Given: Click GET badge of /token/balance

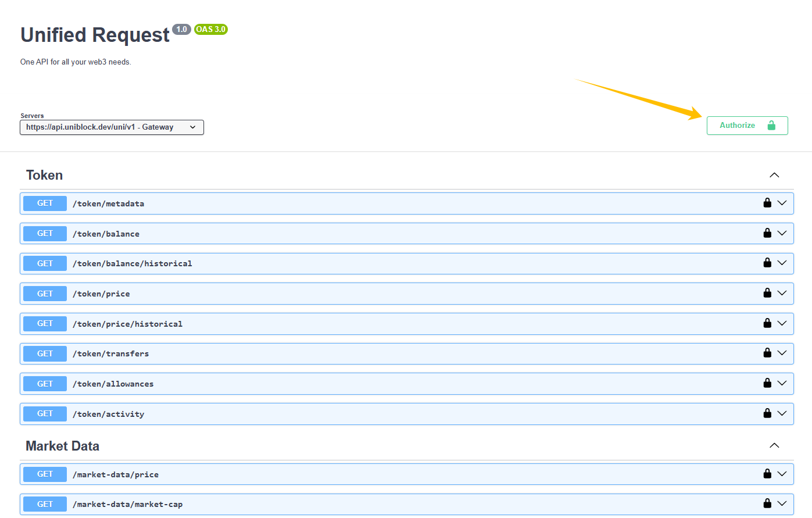Looking at the screenshot, I should point(45,234).
